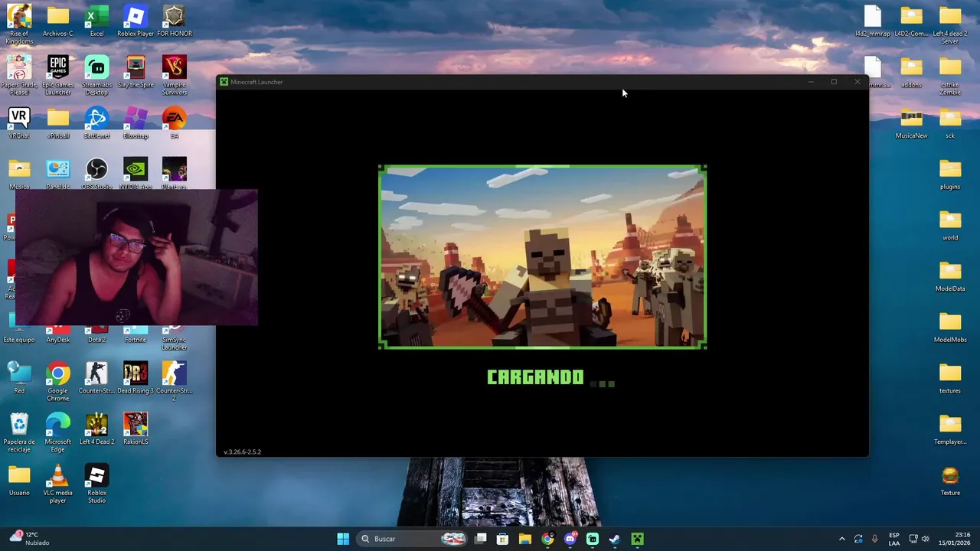Image resolution: width=980 pixels, height=551 pixels.
Task: Open the Windows Start menu
Action: [x=343, y=539]
